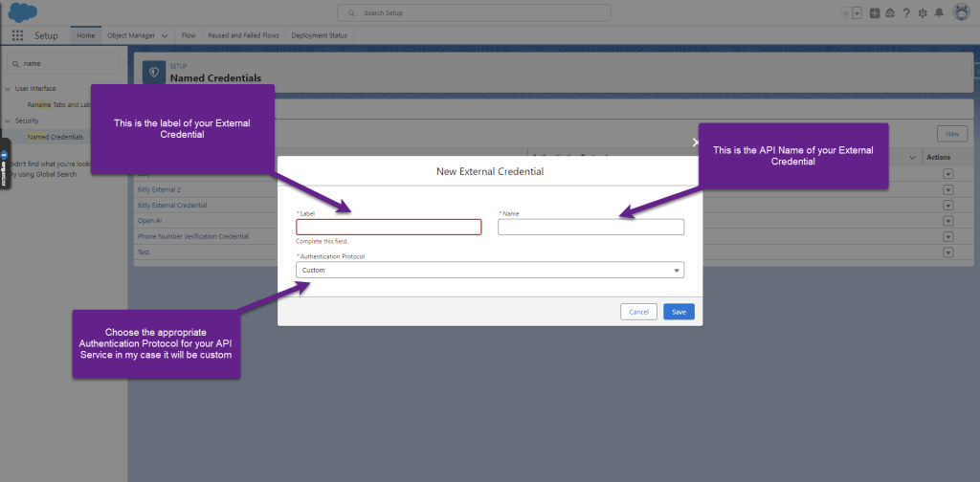This screenshot has width=980, height=482.
Task: Open the user profile avatar
Action: point(961,12)
